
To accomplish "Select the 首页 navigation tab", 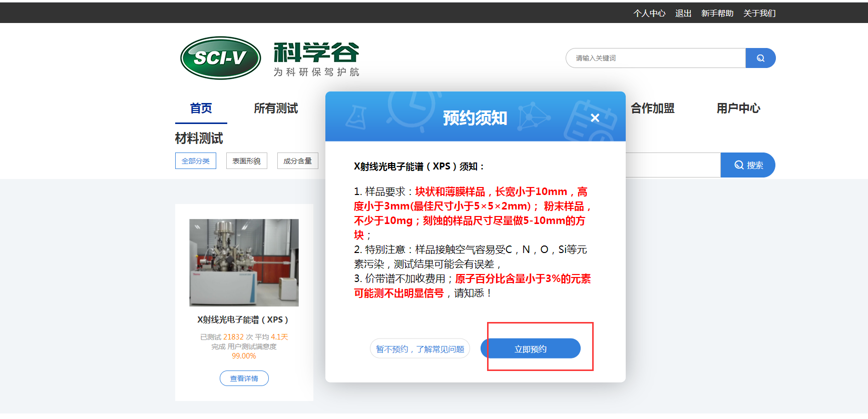I will [201, 108].
